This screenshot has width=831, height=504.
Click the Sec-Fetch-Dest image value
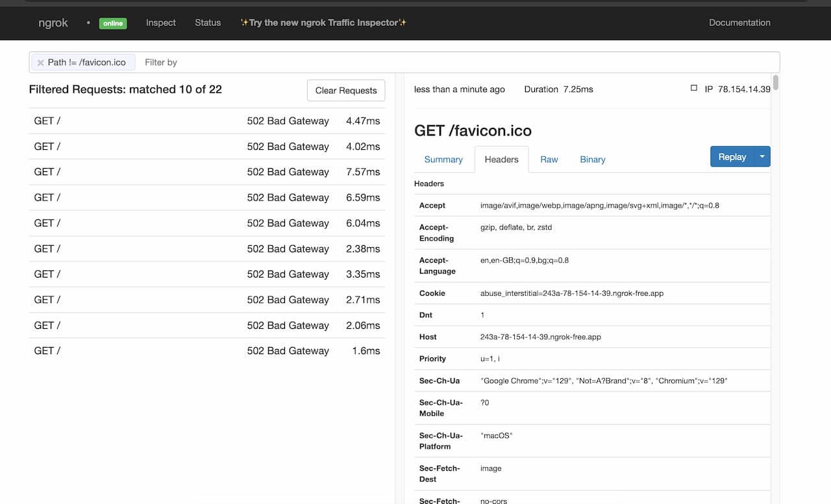tap(491, 468)
